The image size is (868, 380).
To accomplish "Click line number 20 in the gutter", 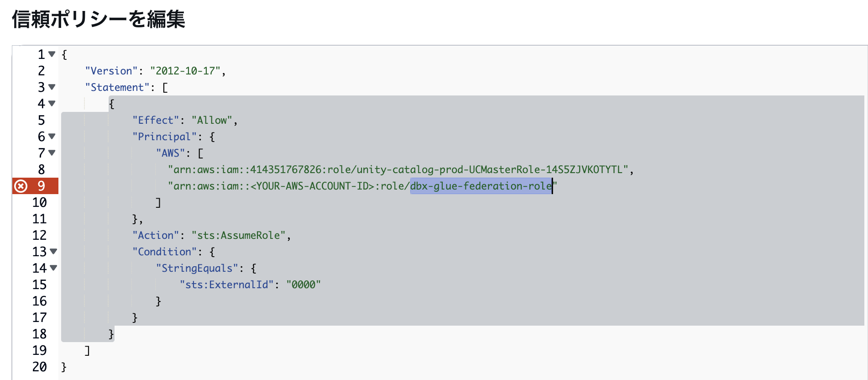I will pyautogui.click(x=39, y=367).
